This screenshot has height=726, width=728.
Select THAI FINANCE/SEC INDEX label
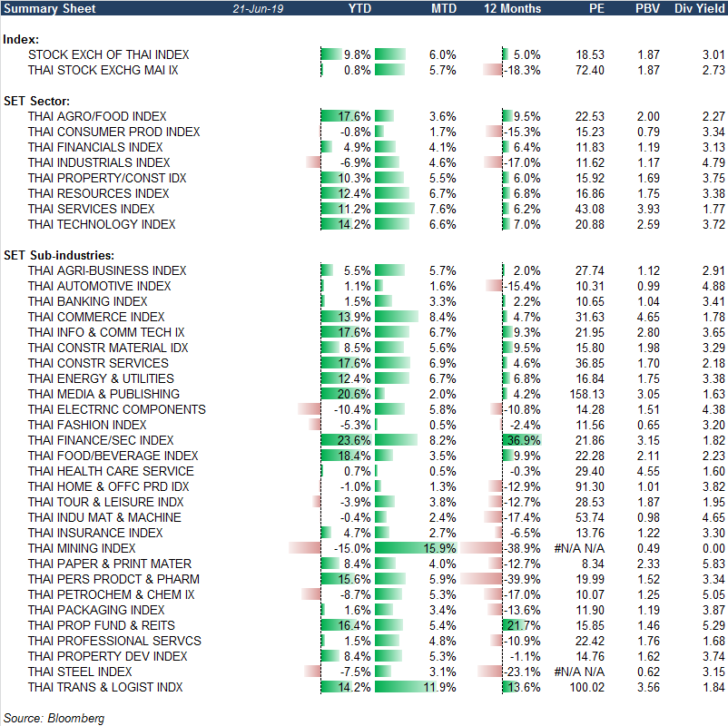tap(100, 440)
